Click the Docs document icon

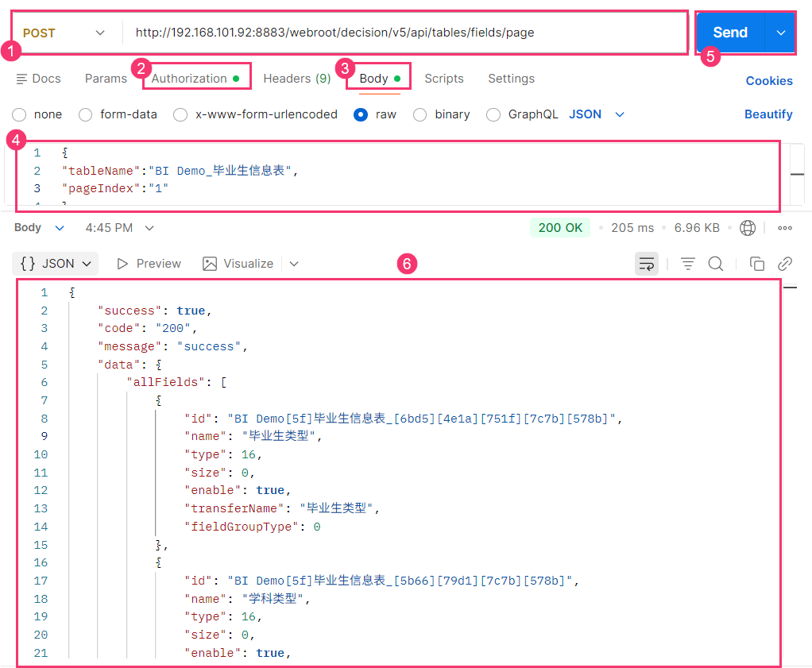pyautogui.click(x=21, y=79)
